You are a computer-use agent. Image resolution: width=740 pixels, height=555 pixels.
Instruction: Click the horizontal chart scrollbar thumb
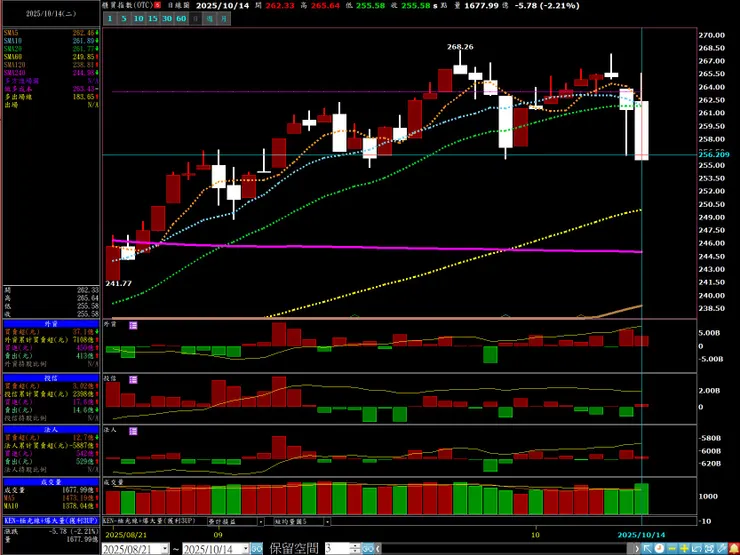pos(631,548)
